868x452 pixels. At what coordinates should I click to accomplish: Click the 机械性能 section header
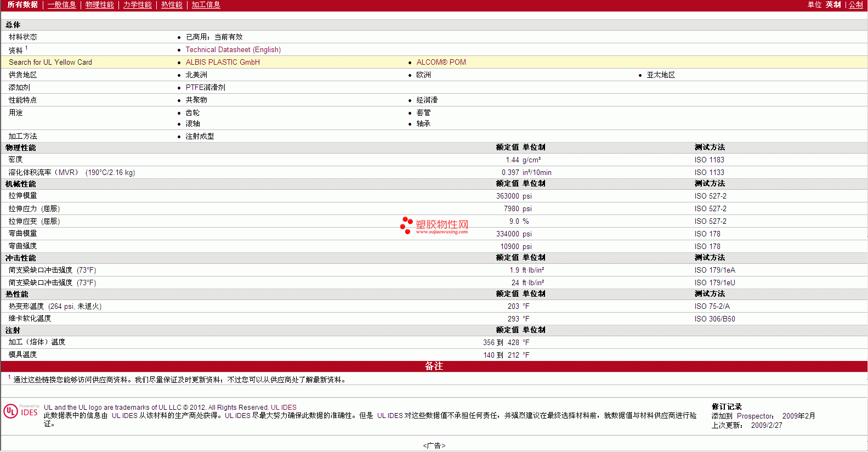click(x=21, y=184)
